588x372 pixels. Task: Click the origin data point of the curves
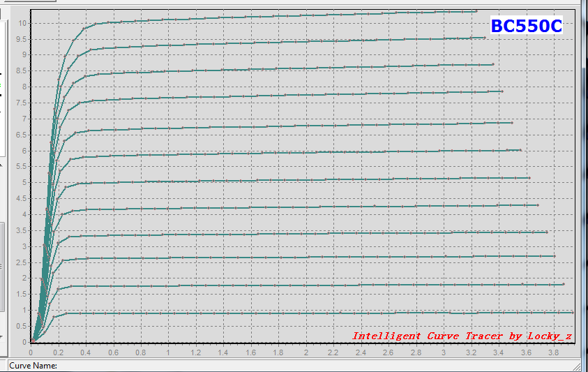pyautogui.click(x=33, y=341)
